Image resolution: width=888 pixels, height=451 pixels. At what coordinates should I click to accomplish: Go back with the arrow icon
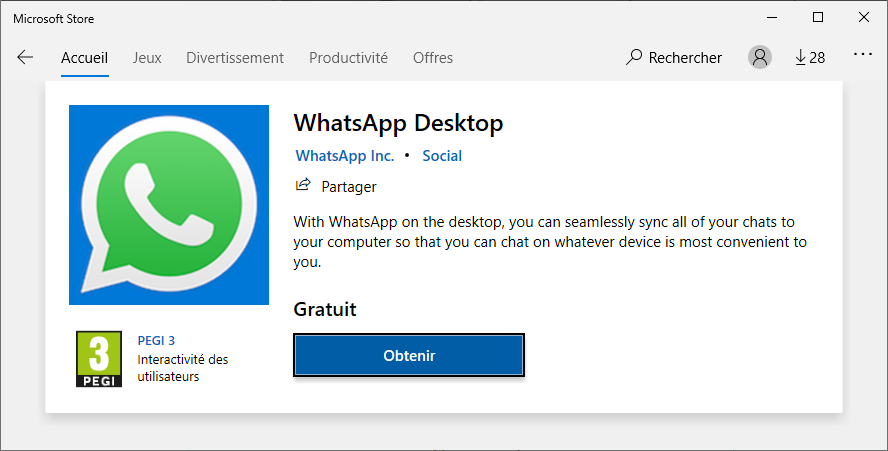(x=25, y=57)
